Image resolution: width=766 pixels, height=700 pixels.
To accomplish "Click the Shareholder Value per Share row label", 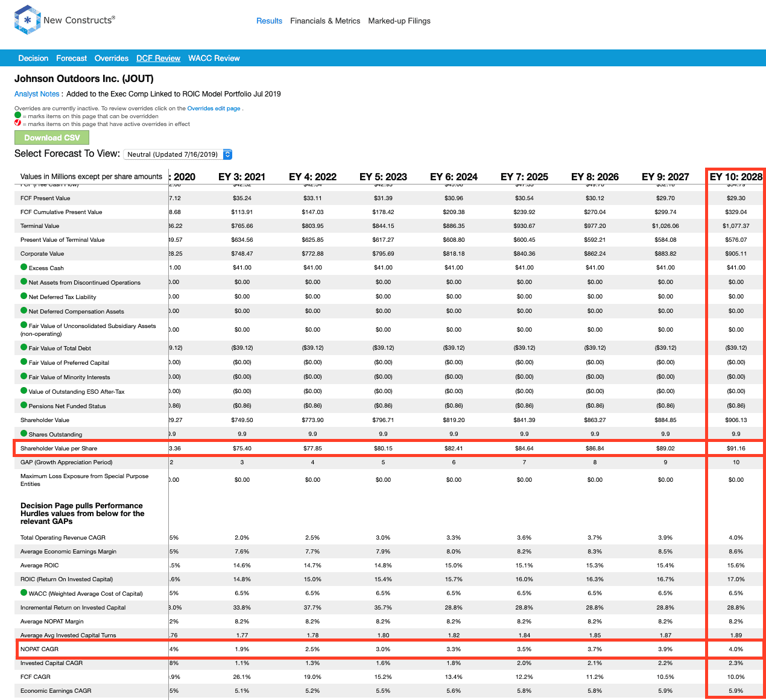I will [x=59, y=449].
